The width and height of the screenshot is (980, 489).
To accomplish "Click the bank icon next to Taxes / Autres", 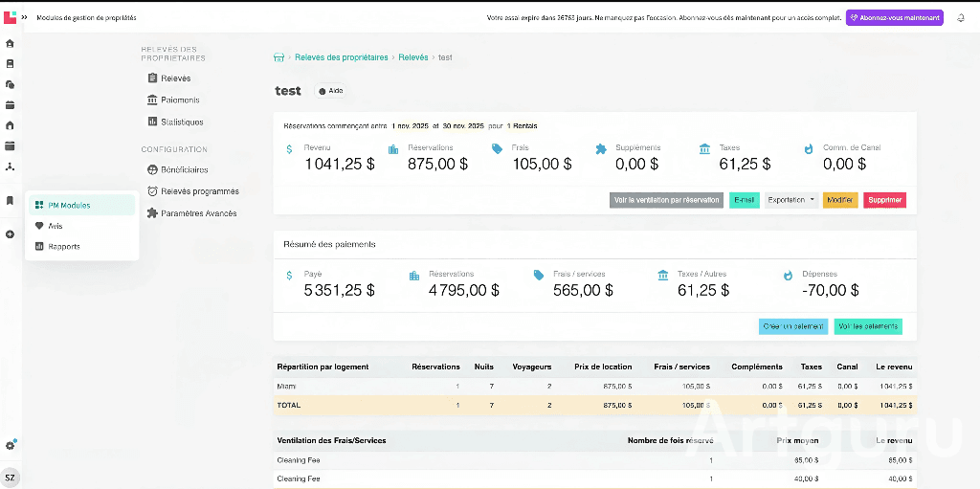I will coord(663,276).
